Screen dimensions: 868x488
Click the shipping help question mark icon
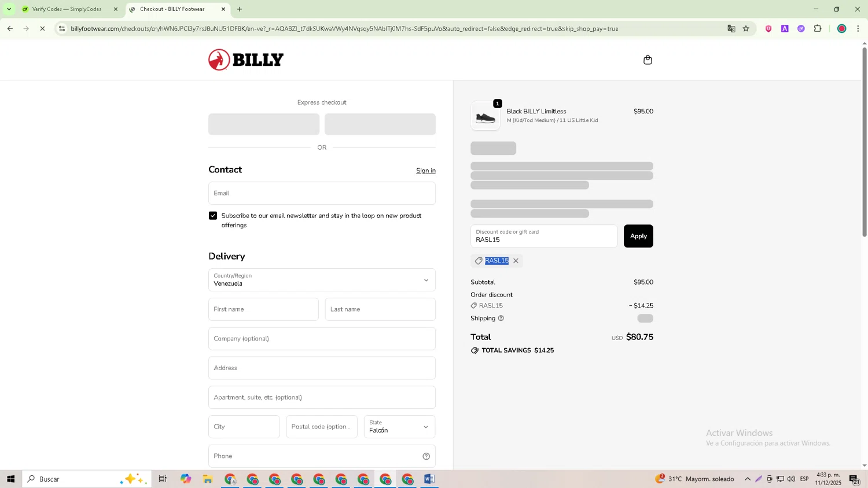(501, 318)
